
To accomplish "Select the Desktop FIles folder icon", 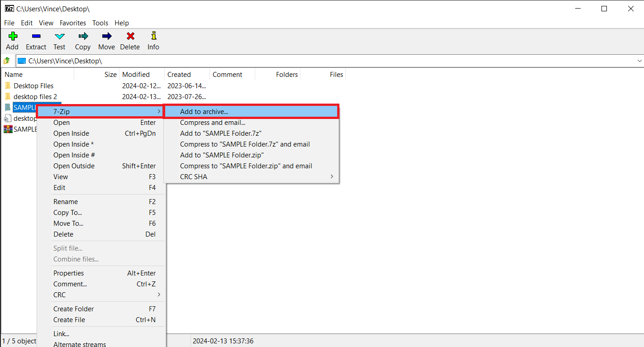I will pos(8,86).
